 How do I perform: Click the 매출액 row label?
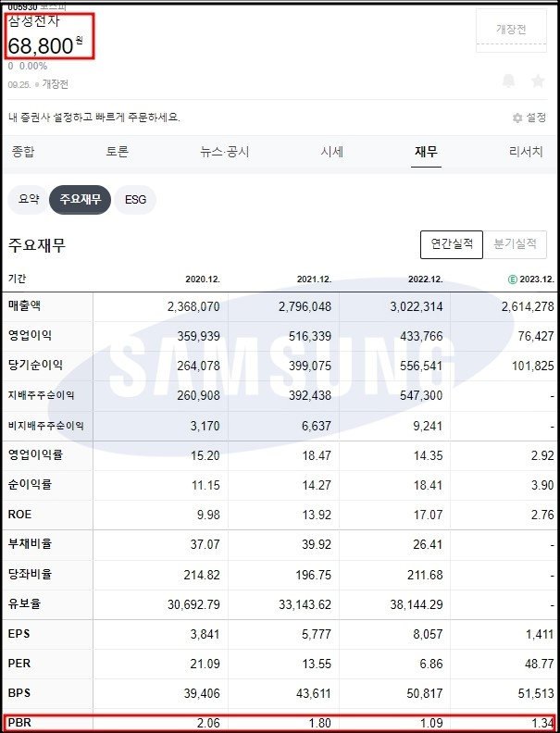pos(24,306)
